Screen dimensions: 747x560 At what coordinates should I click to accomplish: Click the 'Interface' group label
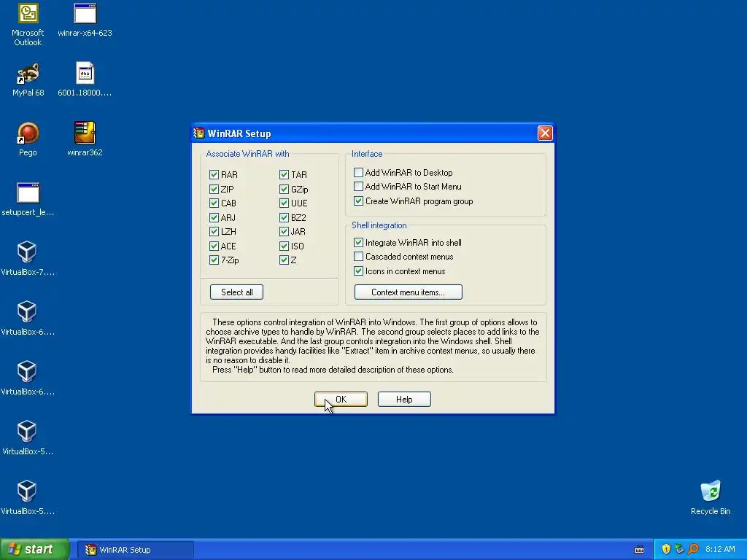pyautogui.click(x=367, y=154)
